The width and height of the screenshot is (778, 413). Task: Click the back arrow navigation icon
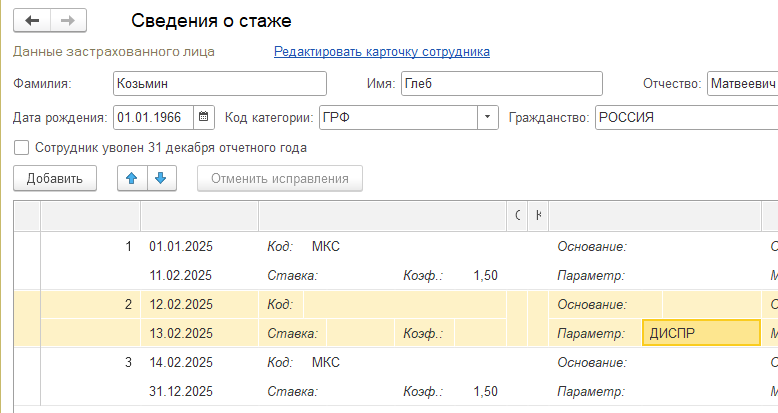click(x=32, y=20)
